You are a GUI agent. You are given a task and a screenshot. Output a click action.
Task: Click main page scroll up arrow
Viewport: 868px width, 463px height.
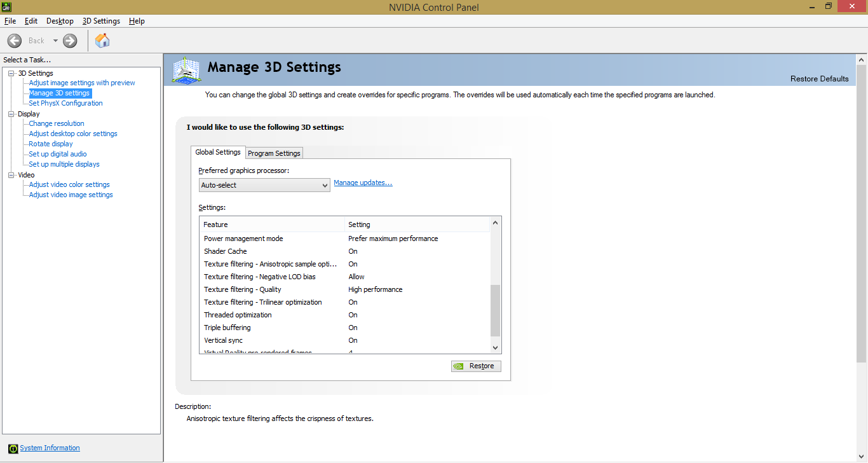tap(862, 60)
